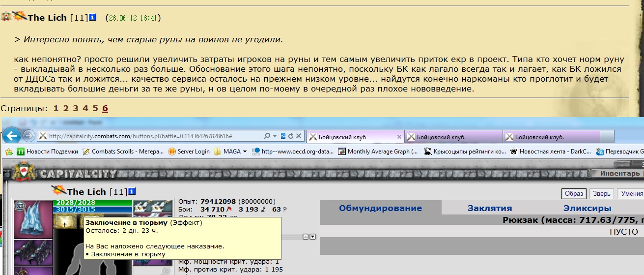Image resolution: width=644 pixels, height=275 pixels.
Task: Open the Переводчик G bookmark
Action: tap(619, 151)
